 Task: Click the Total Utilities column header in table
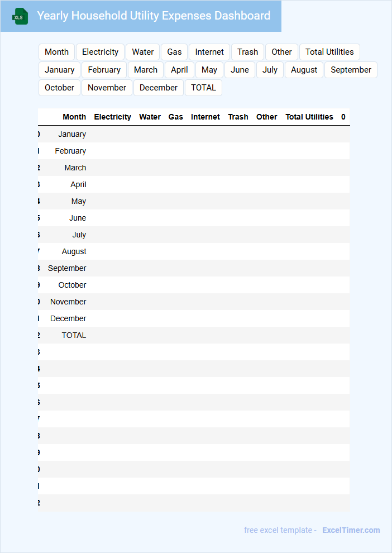[309, 117]
